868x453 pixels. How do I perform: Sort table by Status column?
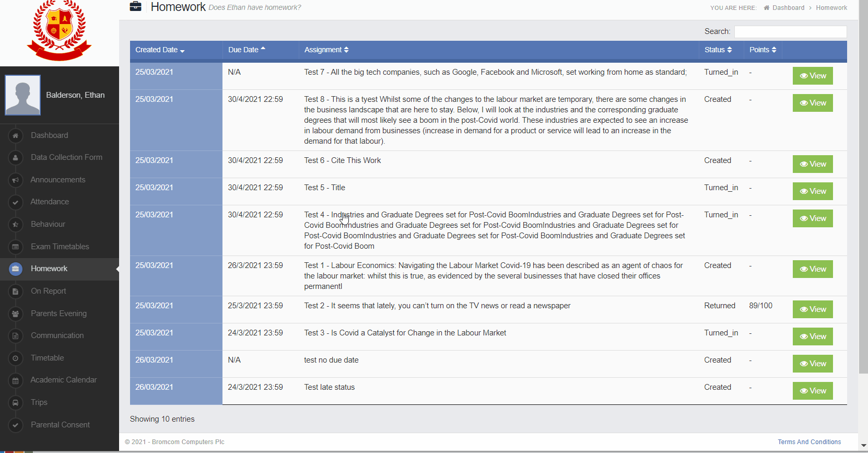click(x=718, y=50)
